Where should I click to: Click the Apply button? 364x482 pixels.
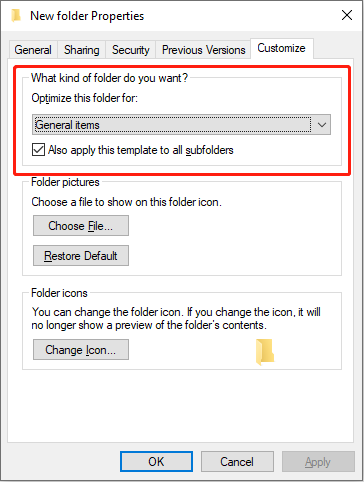(x=318, y=462)
